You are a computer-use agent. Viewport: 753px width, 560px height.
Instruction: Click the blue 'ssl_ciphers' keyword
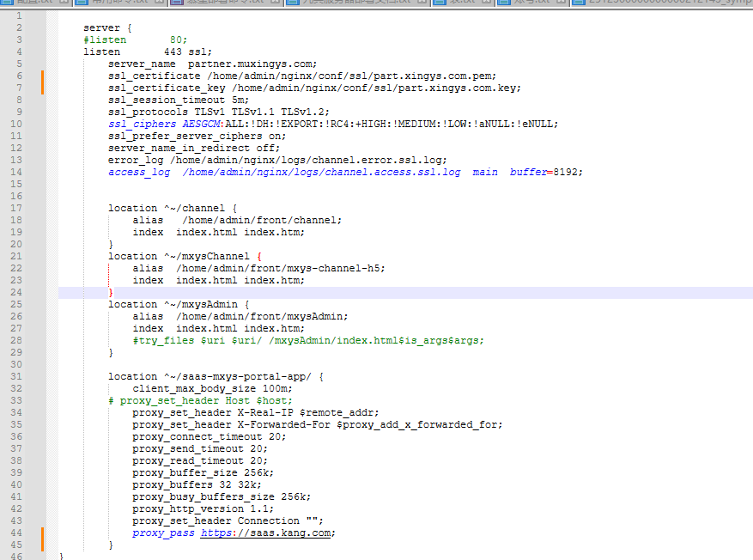pyautogui.click(x=142, y=124)
